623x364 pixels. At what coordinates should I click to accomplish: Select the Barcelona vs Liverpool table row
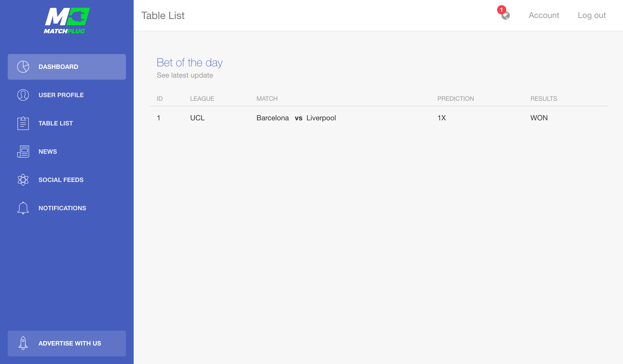point(378,118)
